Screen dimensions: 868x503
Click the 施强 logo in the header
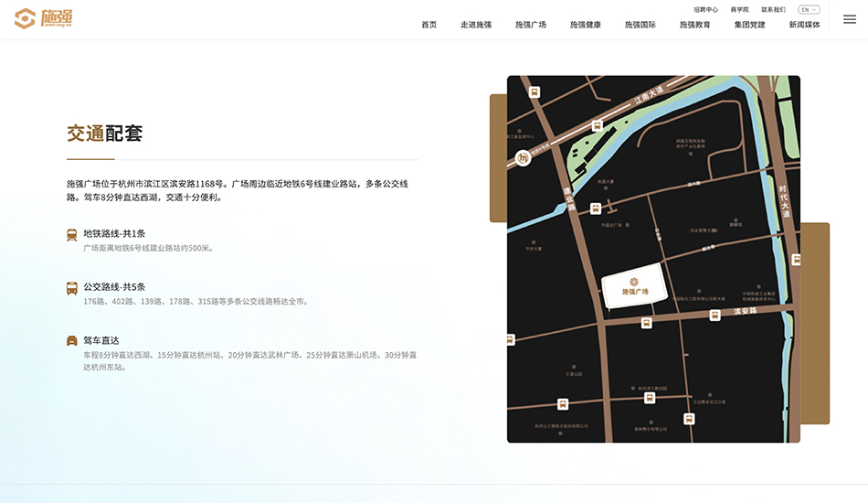44,18
